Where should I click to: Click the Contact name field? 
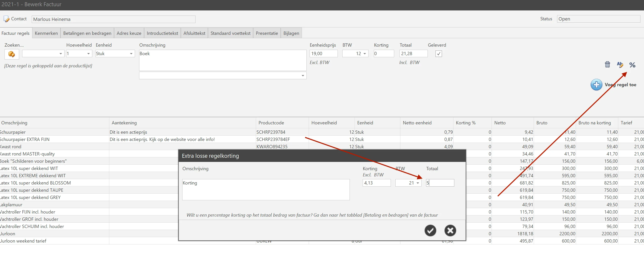pyautogui.click(x=113, y=19)
